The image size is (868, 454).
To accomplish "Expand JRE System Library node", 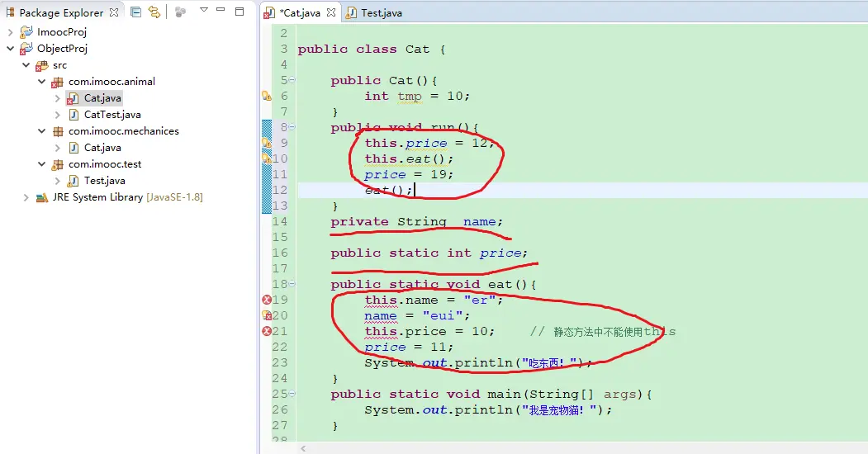I will pos(26,197).
